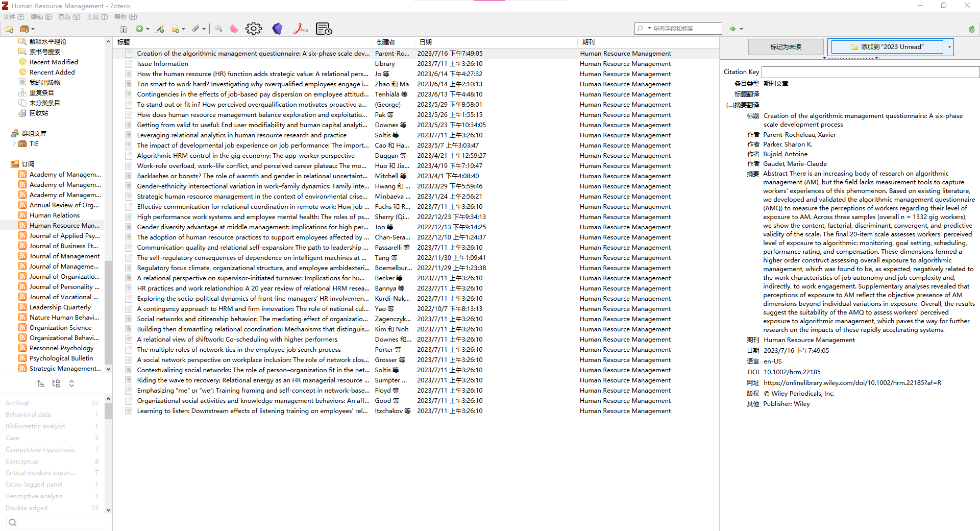The height and width of the screenshot is (531, 980).
Task: Open the New Note dropdown arrow
Action: (183, 29)
